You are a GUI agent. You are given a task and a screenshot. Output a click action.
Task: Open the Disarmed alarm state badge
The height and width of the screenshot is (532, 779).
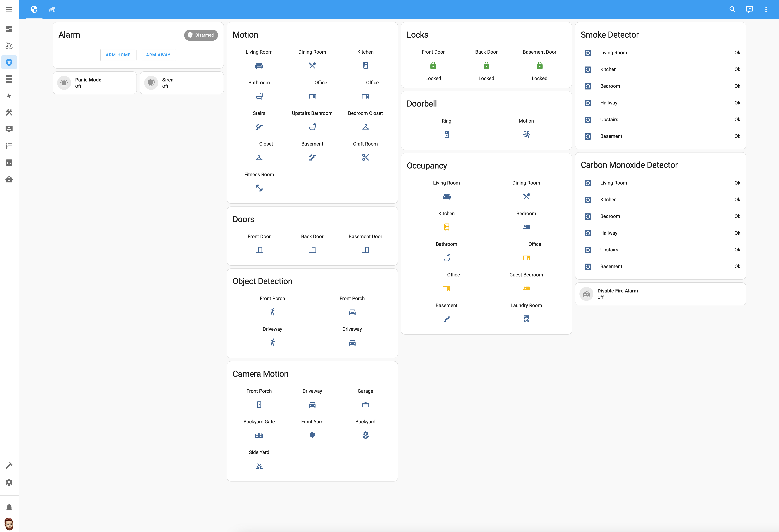coord(201,35)
